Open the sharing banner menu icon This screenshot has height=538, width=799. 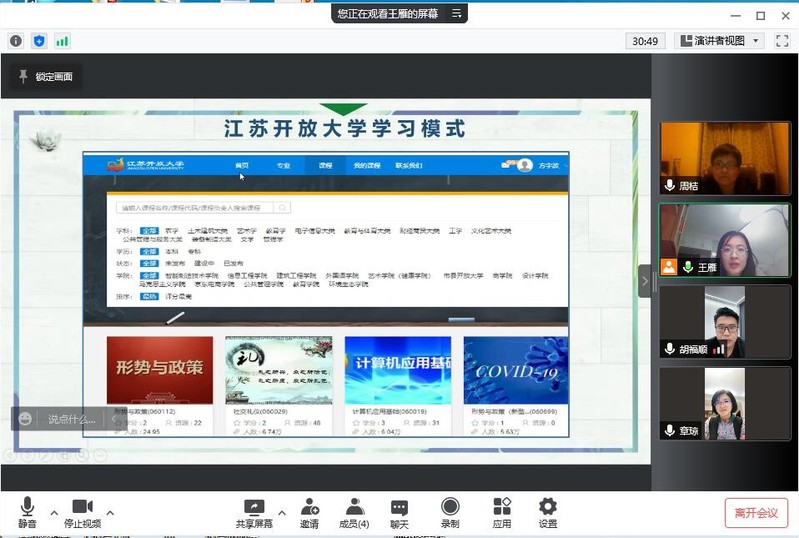click(457, 13)
